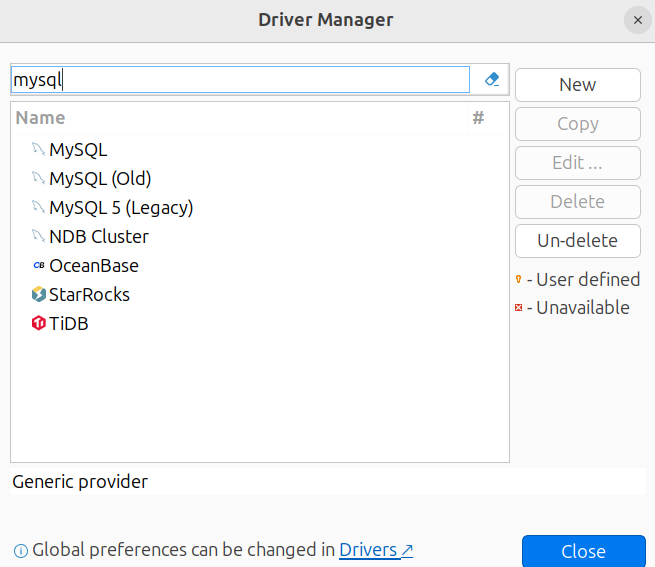Select the NDB Cluster entry
The width and height of the screenshot is (655, 567).
(x=99, y=237)
